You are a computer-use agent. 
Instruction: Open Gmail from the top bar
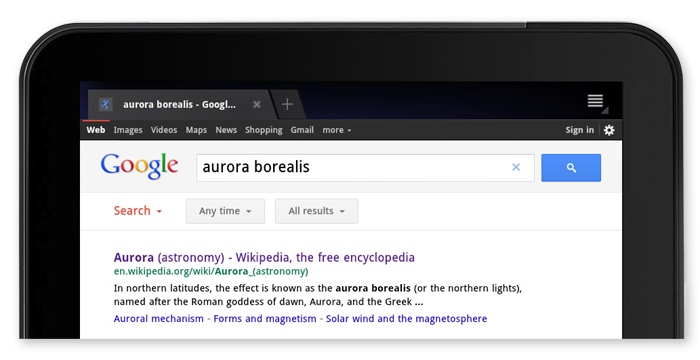302,130
